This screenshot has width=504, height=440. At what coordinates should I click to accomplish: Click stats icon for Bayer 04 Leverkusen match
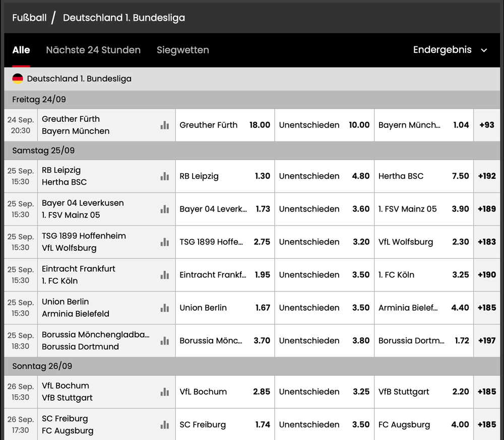(164, 209)
